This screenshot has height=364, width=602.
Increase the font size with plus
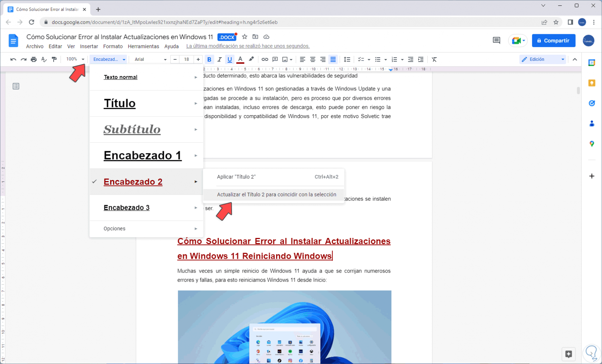tap(198, 59)
